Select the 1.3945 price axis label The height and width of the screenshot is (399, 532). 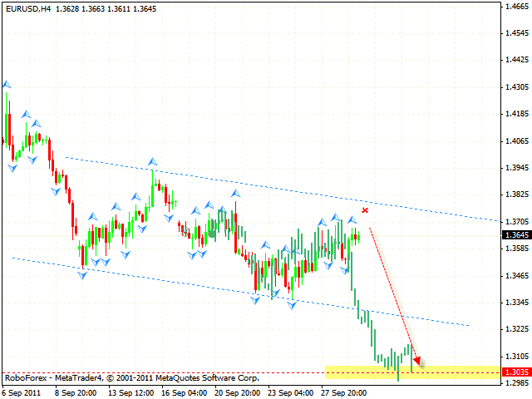point(514,167)
